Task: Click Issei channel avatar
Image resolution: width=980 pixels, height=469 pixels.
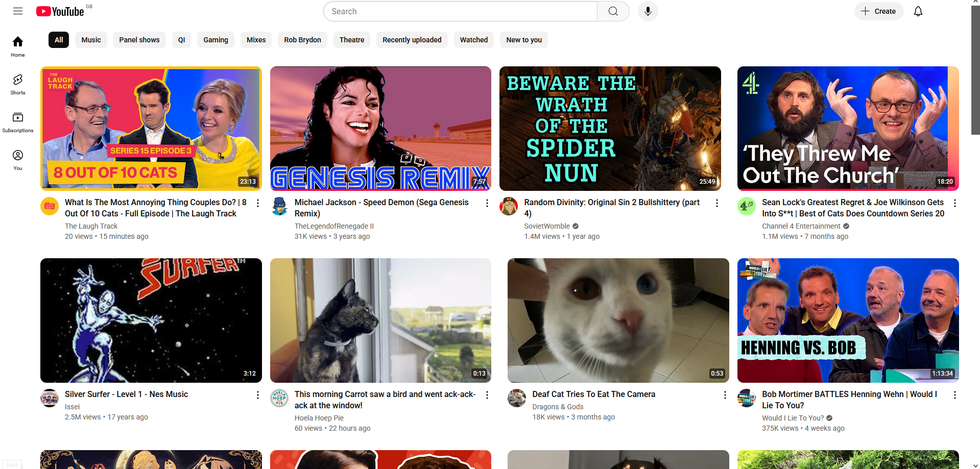Action: point(50,398)
